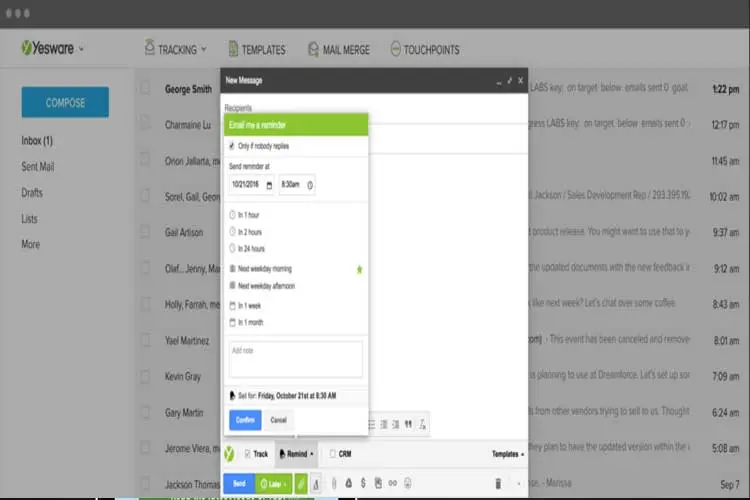Viewport: 750px width, 500px height.
Task: Click the insert link chain icon
Action: 393,483
